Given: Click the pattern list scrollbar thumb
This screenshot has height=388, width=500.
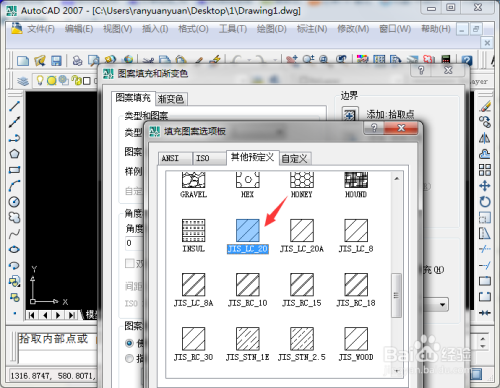Looking at the screenshot, I should pos(396,295).
